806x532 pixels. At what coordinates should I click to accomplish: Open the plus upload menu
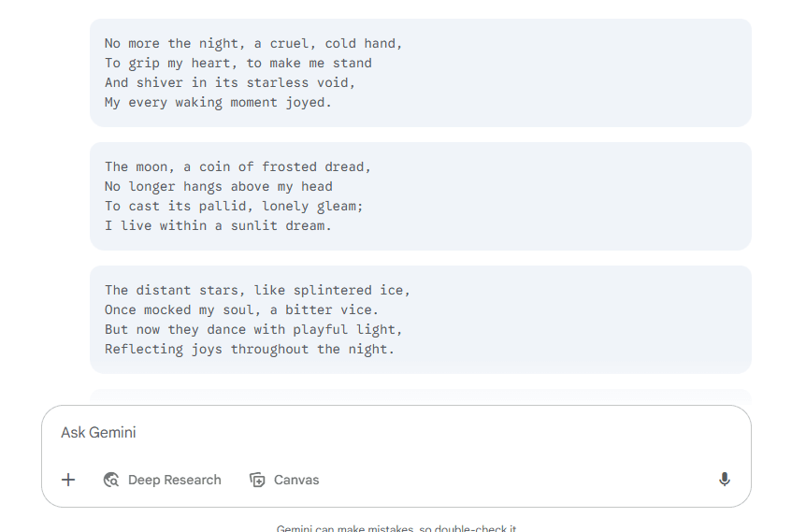point(68,480)
